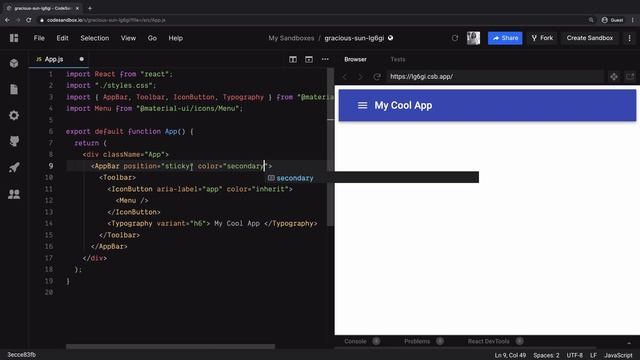Viewport: 640px width, 360px height.
Task: Toggle the preview window icon
Action: (309, 60)
